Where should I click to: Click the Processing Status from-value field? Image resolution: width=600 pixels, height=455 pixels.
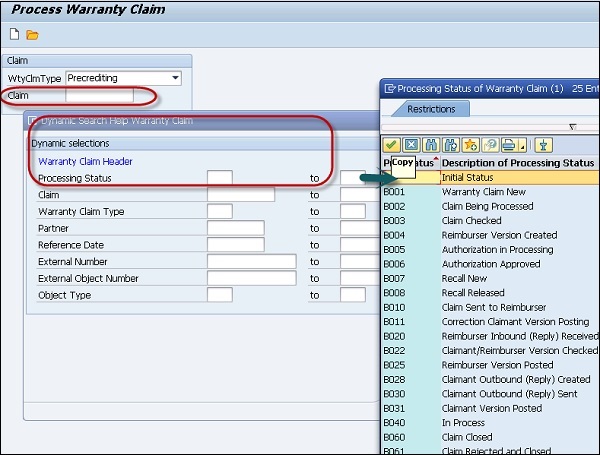(x=219, y=178)
